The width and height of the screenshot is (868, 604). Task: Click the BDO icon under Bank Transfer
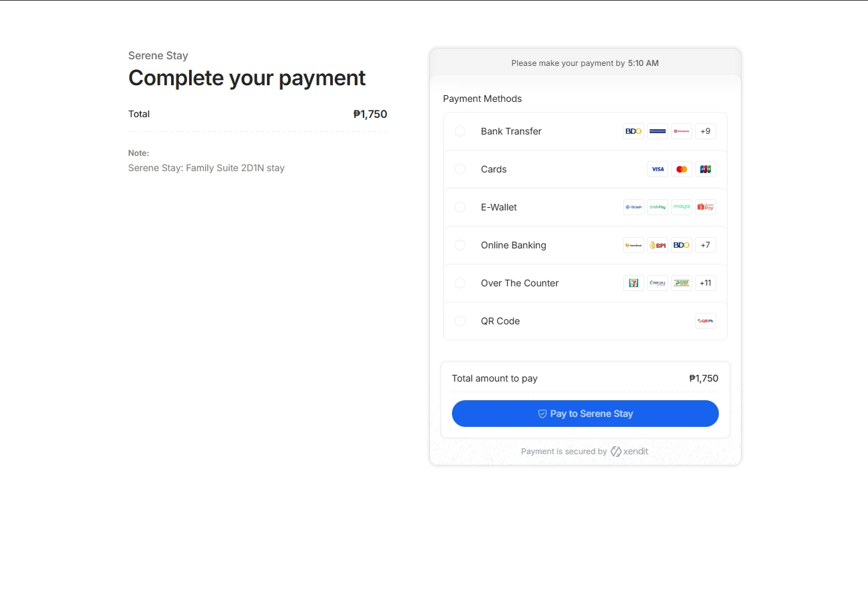coord(633,131)
